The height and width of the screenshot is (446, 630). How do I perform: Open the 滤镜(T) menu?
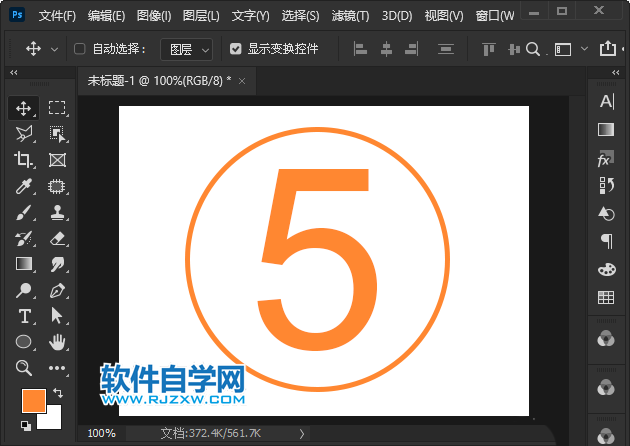350,16
